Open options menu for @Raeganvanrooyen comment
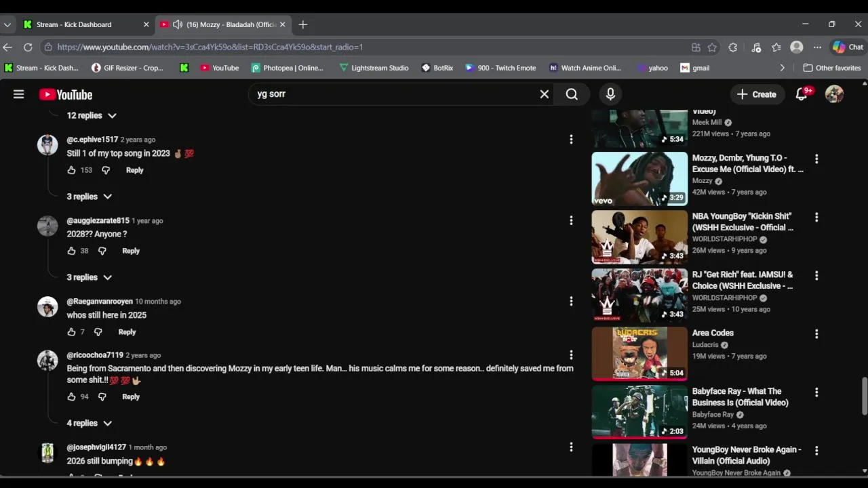Screen dimensions: 868x488 (571, 301)
